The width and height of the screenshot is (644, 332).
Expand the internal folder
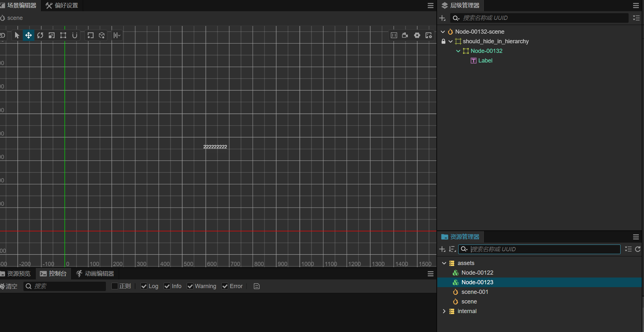pos(444,311)
